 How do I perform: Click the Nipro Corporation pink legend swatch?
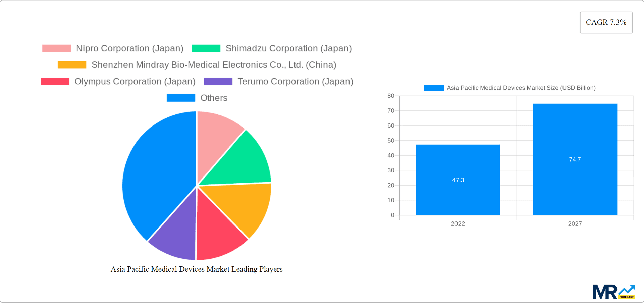(56, 48)
